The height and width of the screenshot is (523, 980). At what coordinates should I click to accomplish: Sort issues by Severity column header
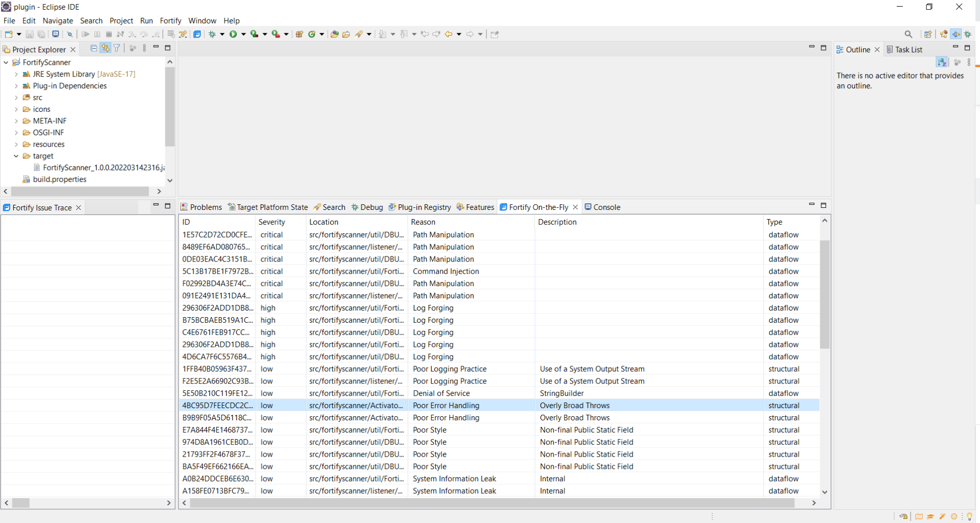coord(280,222)
